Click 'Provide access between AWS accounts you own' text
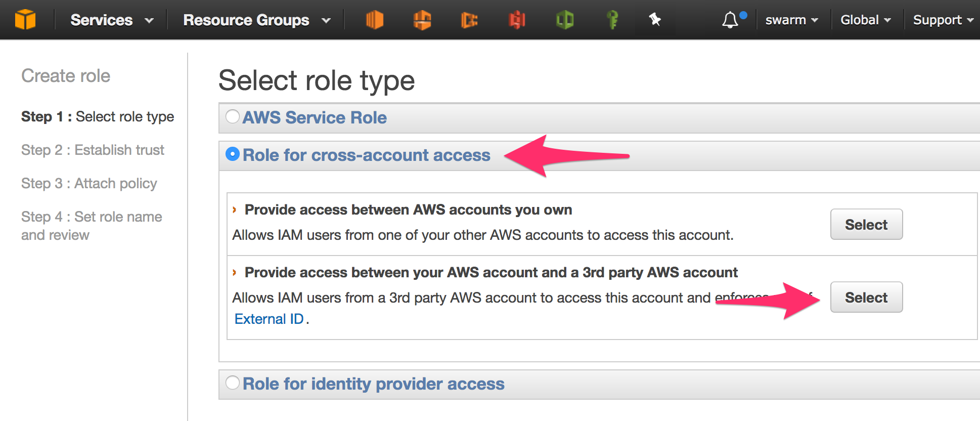This screenshot has height=421, width=980. [x=409, y=210]
